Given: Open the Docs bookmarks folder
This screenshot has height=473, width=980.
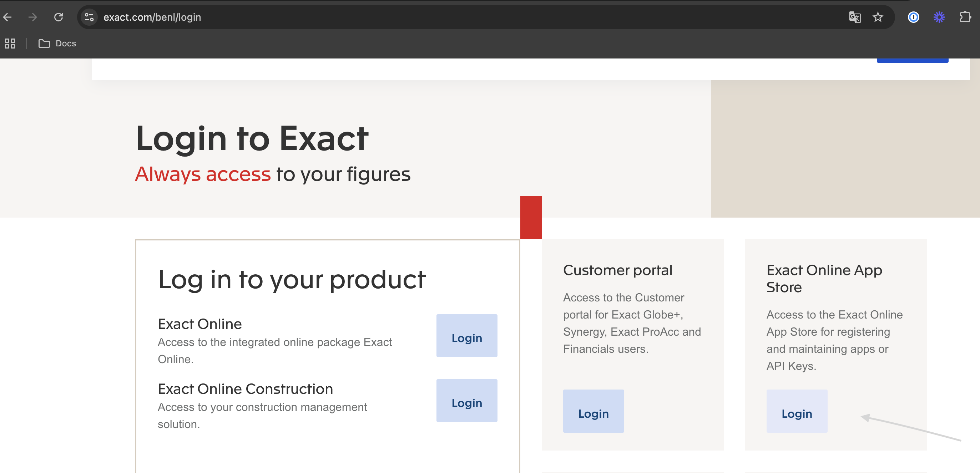Looking at the screenshot, I should point(57,44).
